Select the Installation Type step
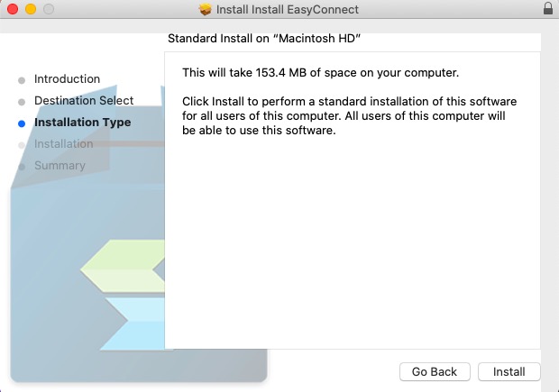The height and width of the screenshot is (392, 559). tap(82, 123)
